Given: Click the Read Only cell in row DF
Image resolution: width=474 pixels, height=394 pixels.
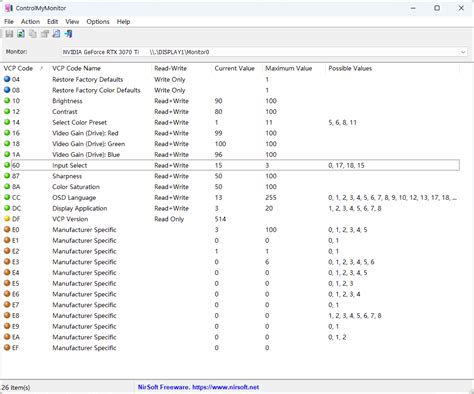Looking at the screenshot, I should [x=169, y=219].
